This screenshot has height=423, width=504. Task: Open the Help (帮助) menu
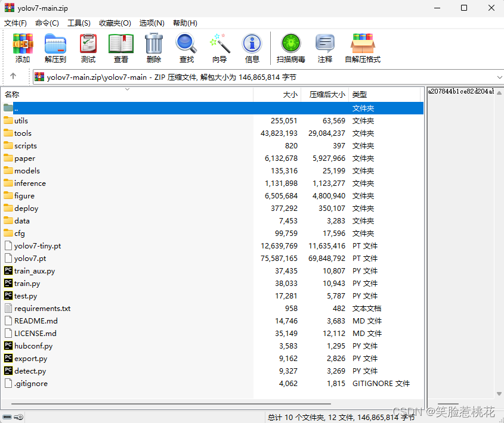click(x=185, y=23)
